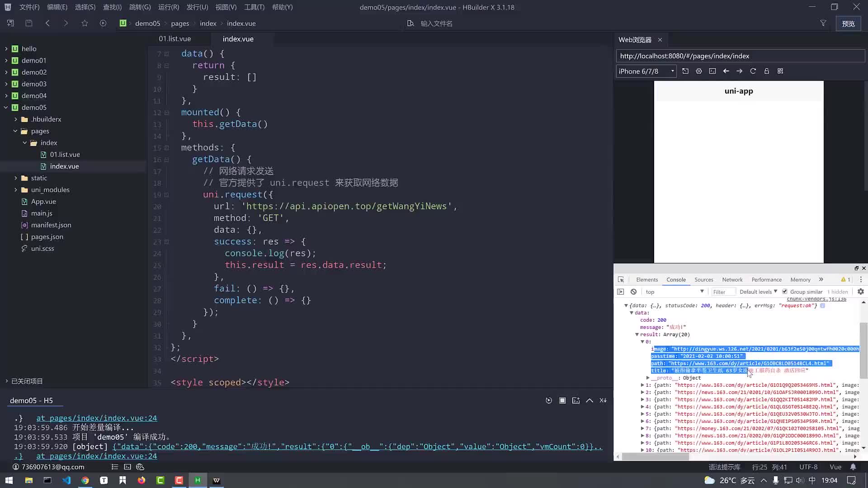Open the 编辑(E) menu
The image size is (868, 488).
pos(57,7)
